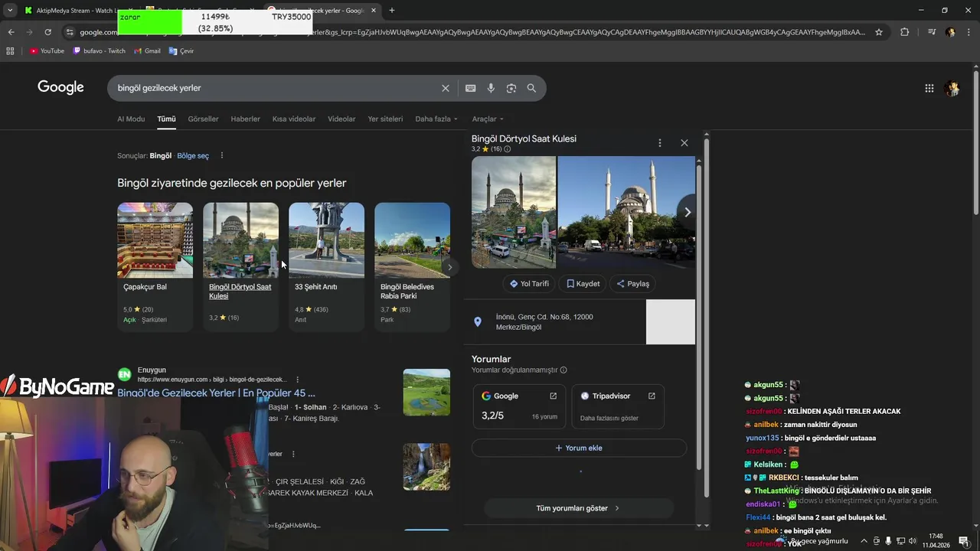Expand the Araçlar tools dropdown

tap(488, 119)
